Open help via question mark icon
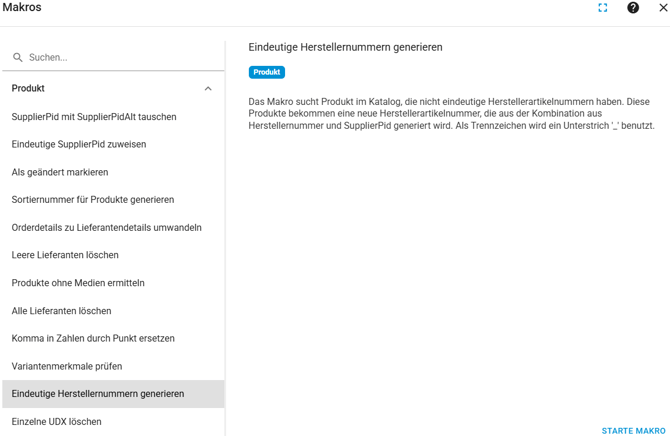The width and height of the screenshot is (670, 436). pyautogui.click(x=633, y=8)
